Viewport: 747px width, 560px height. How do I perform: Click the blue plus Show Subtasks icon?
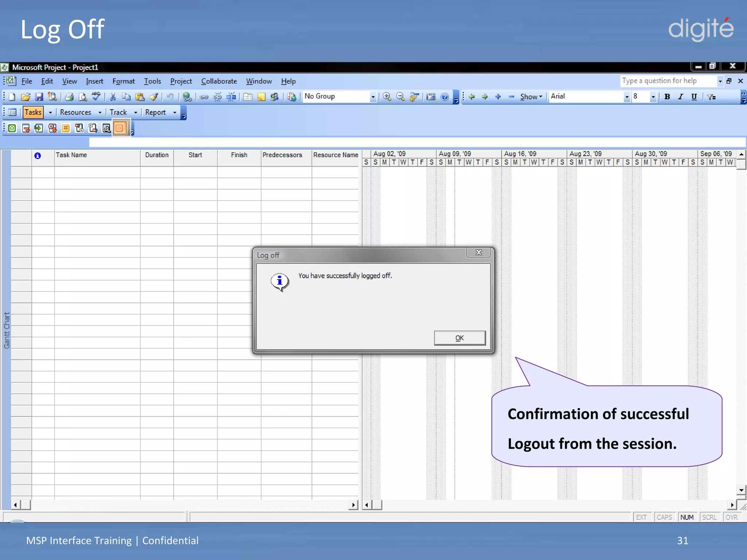tap(498, 97)
